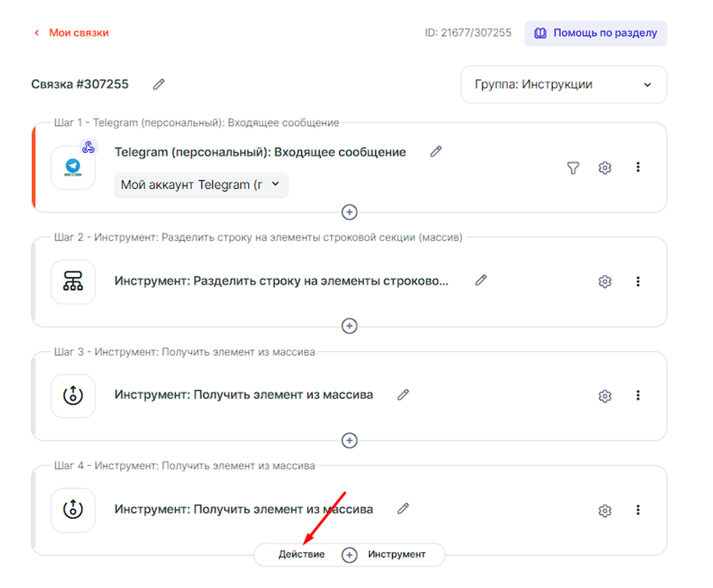Open settings gear for step 3
Screen dimensions: 713x588
(x=604, y=396)
